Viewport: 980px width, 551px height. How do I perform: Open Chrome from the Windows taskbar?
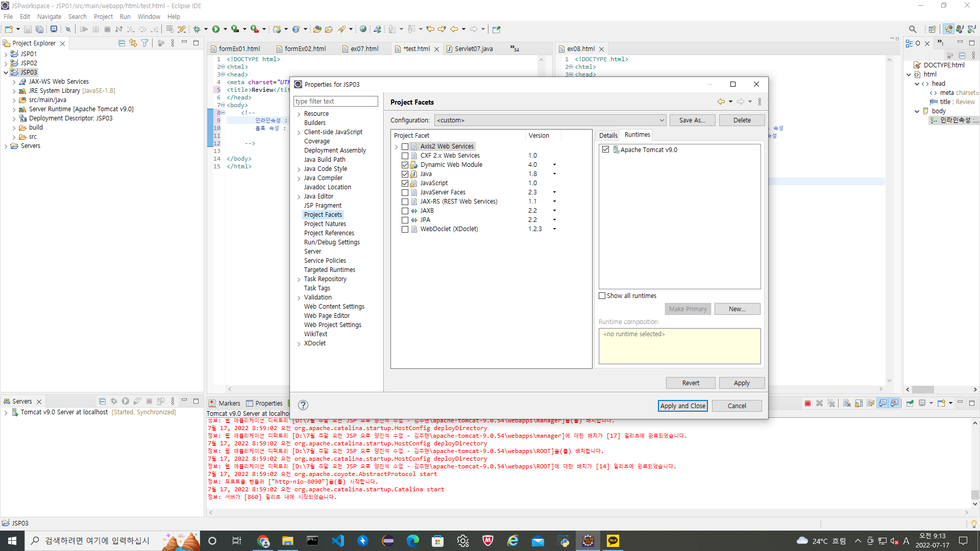[263, 541]
